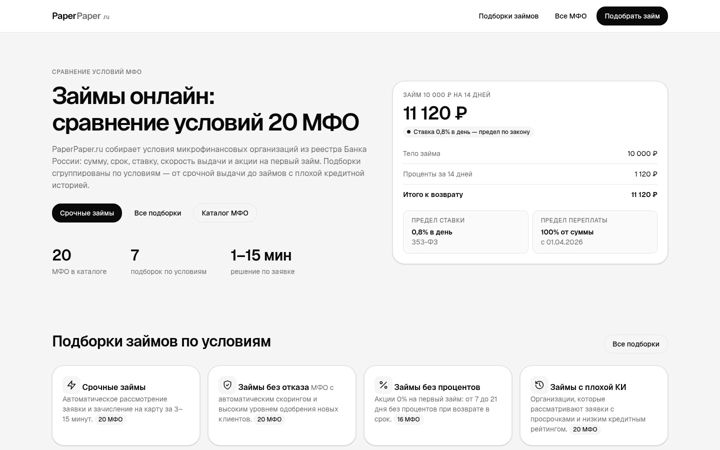Open the Займы без процентов card title
This screenshot has width=720, height=450.
437,387
